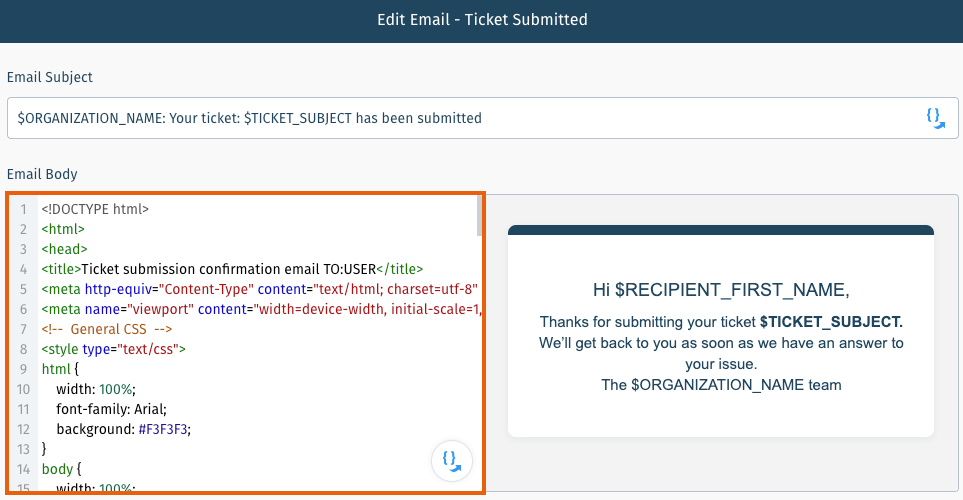Click the #F3F3F3 background color value
Screen dimensions: 963x500
coord(163,429)
